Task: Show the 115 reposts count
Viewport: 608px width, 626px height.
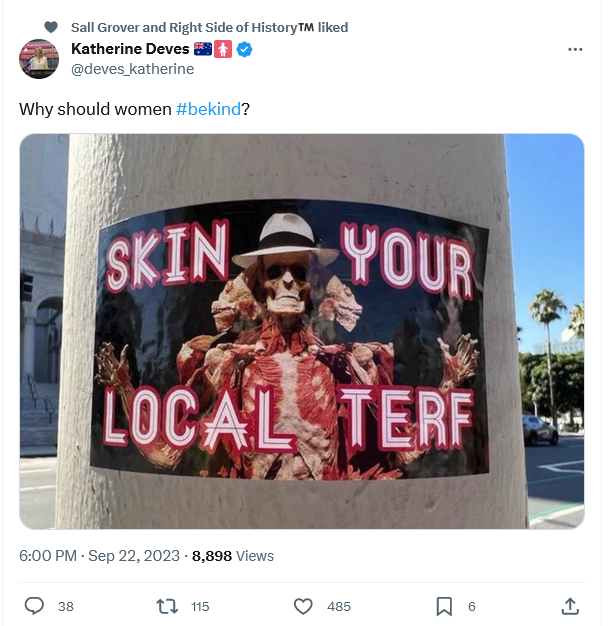Action: [200, 606]
